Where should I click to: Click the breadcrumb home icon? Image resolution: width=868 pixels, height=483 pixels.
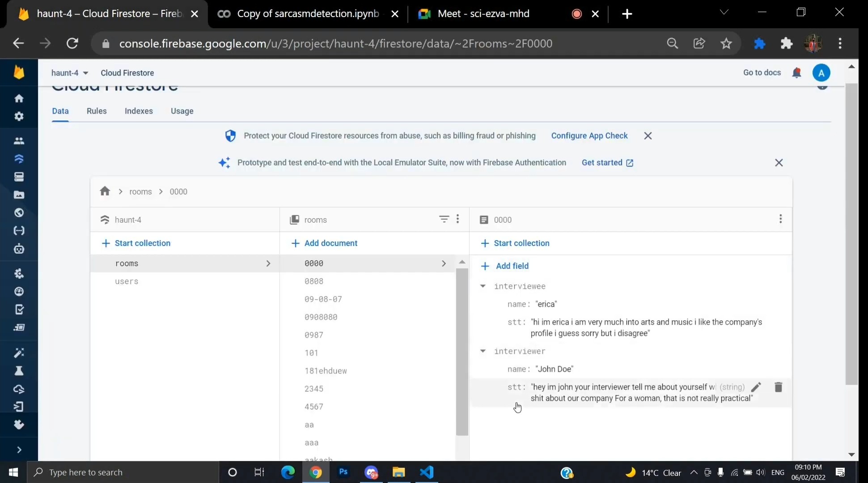(105, 191)
